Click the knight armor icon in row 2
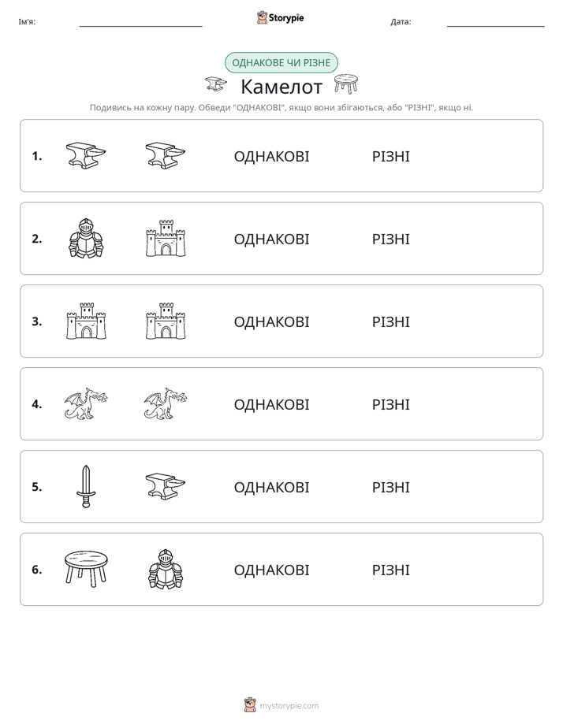Image resolution: width=563 pixels, height=728 pixels. click(x=86, y=238)
